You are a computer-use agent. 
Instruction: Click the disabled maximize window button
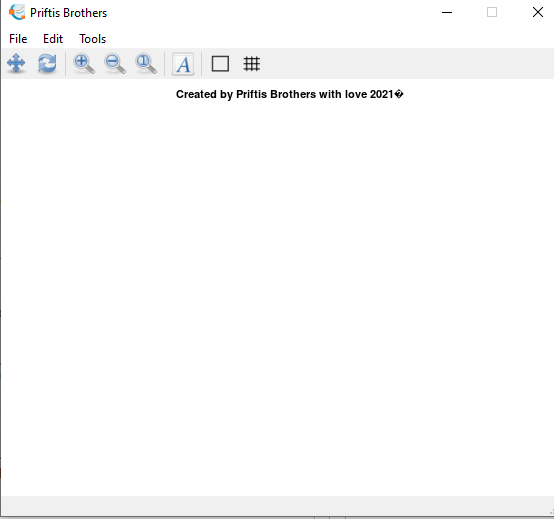(x=492, y=12)
